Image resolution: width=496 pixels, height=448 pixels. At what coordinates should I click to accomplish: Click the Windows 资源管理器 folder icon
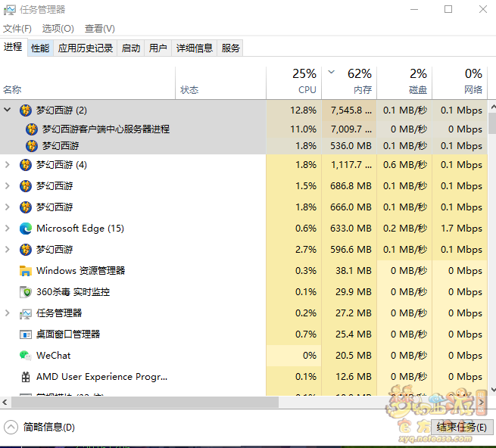[26, 271]
